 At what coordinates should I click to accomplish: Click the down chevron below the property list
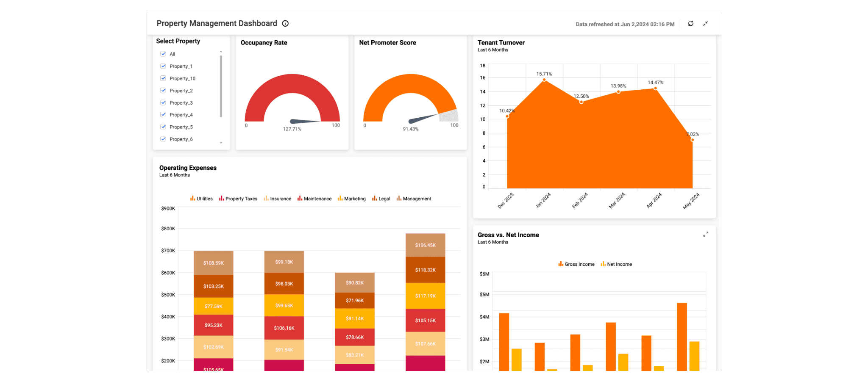[221, 143]
